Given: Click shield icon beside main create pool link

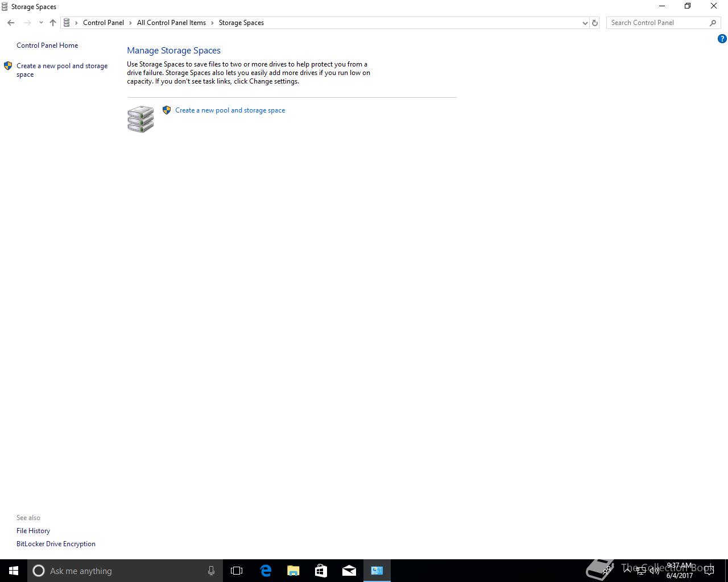Looking at the screenshot, I should (x=167, y=110).
